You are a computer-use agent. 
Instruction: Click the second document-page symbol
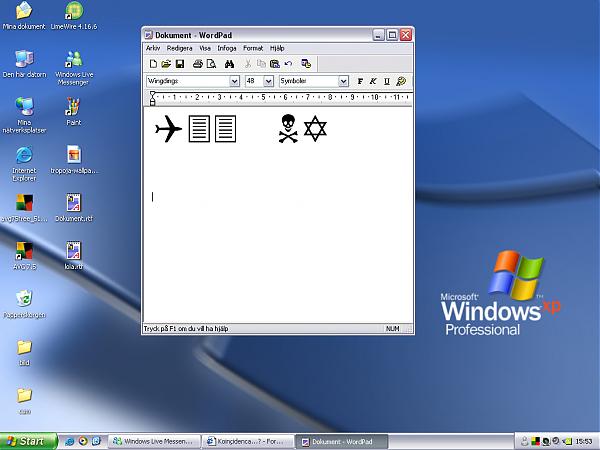point(225,129)
